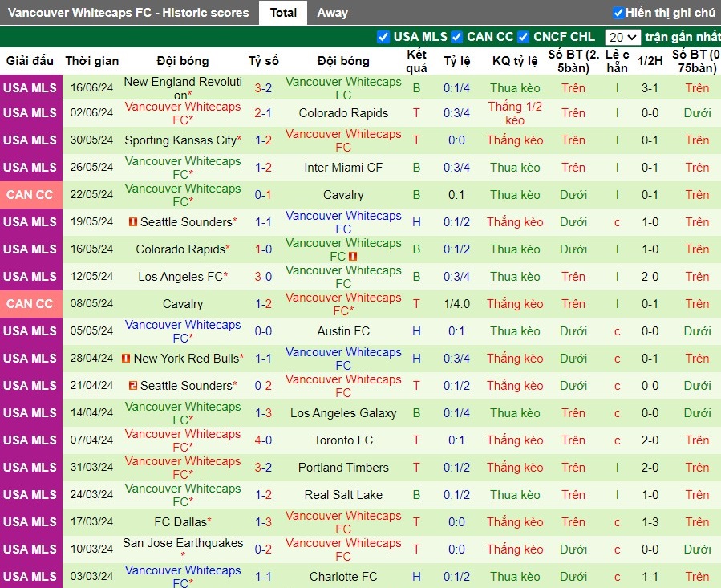Click the date 03/03/24
This screenshot has width=721, height=588.
(x=91, y=577)
